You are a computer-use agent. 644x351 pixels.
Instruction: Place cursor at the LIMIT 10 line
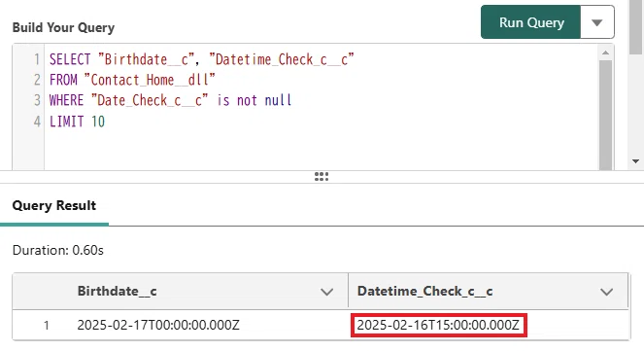point(77,122)
